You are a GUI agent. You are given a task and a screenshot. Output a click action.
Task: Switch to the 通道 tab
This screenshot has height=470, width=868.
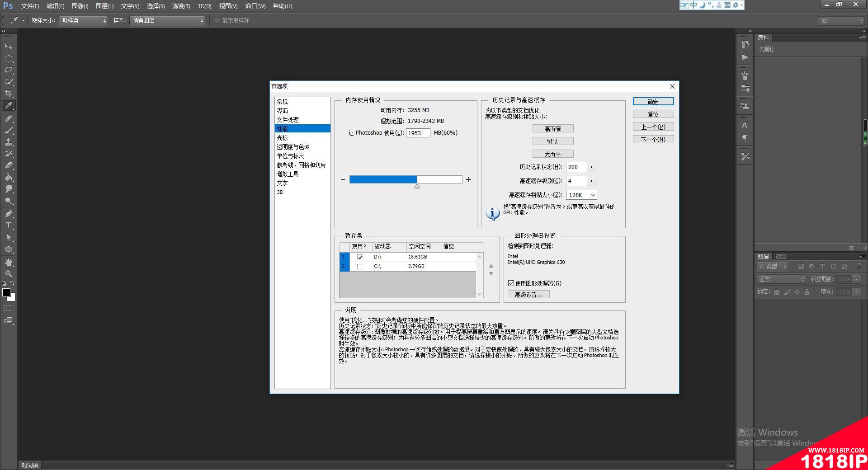coord(781,256)
